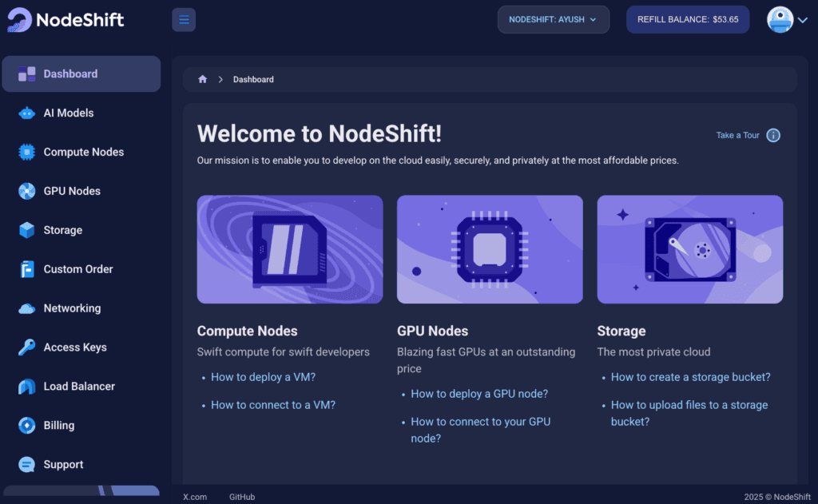Click 'The most private cloud' text

[x=653, y=352]
